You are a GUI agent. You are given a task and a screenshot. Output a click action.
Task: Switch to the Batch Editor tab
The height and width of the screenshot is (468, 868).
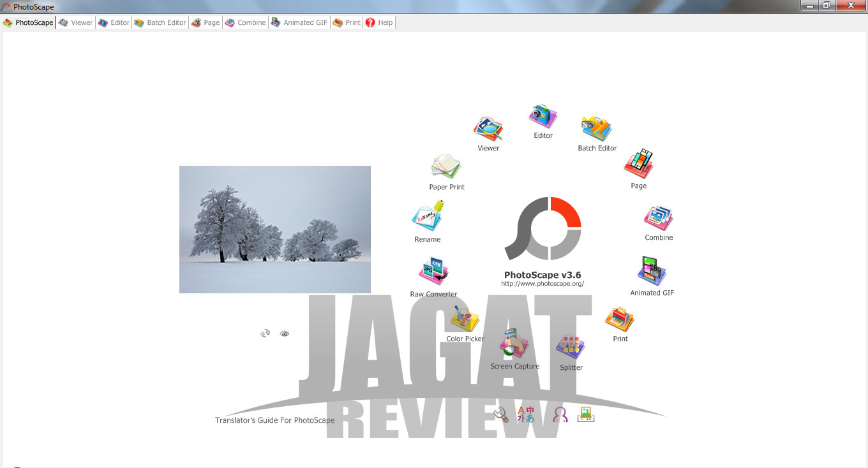pos(160,22)
